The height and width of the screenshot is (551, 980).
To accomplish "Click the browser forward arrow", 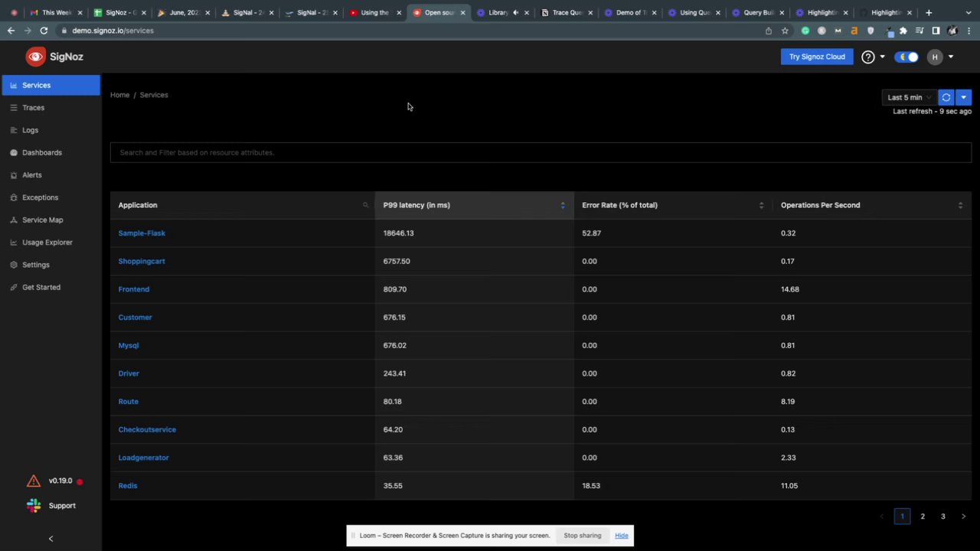I will coord(28,31).
